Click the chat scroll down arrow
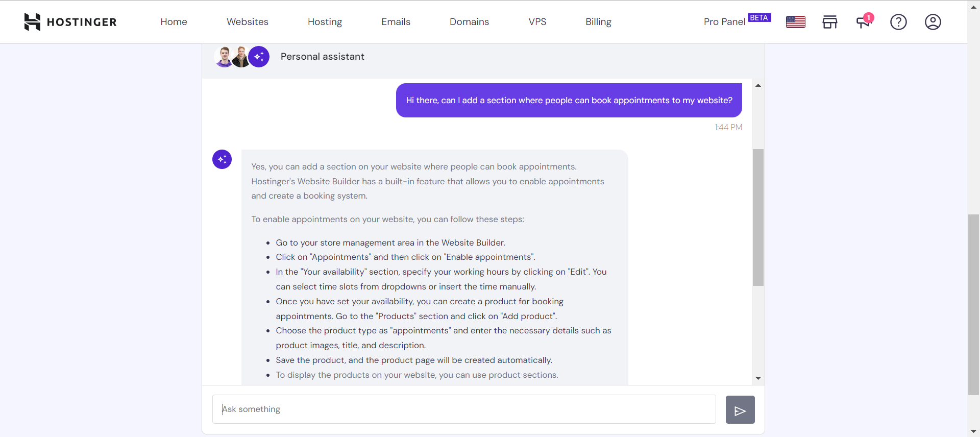 click(758, 378)
